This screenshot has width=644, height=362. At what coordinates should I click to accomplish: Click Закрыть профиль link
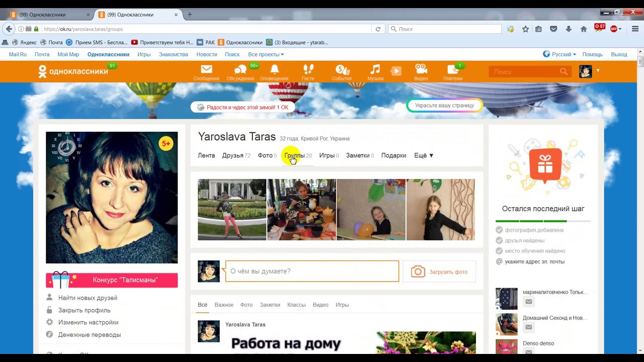click(84, 310)
